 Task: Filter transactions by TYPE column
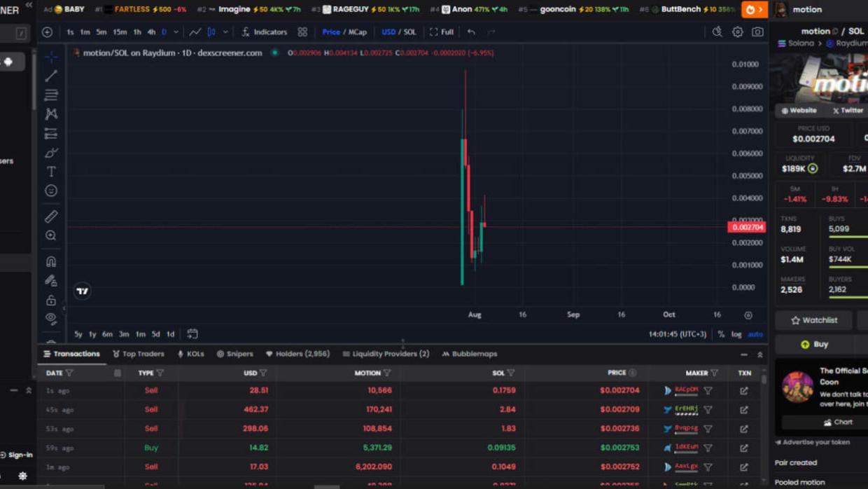tap(160, 373)
